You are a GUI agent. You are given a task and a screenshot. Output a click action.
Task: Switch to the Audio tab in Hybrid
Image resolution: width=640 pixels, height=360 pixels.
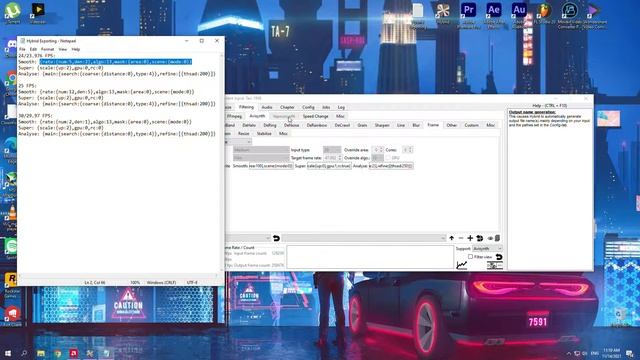[267, 107]
